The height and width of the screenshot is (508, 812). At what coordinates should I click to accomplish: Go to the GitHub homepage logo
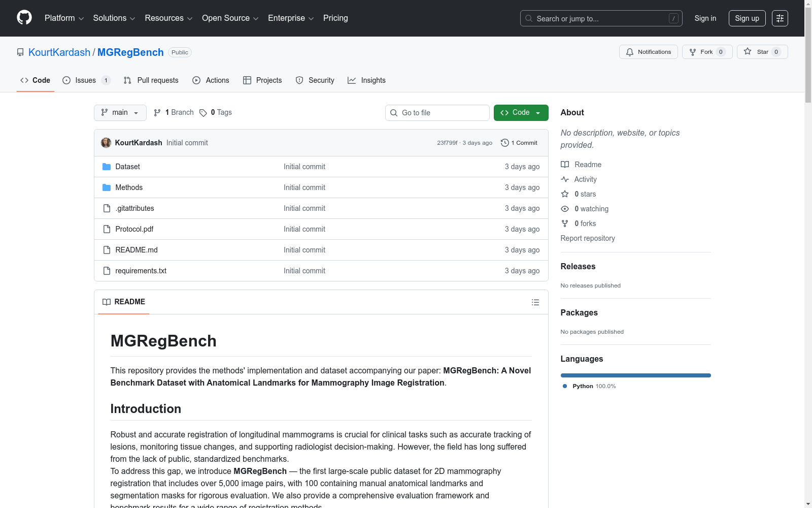[24, 18]
